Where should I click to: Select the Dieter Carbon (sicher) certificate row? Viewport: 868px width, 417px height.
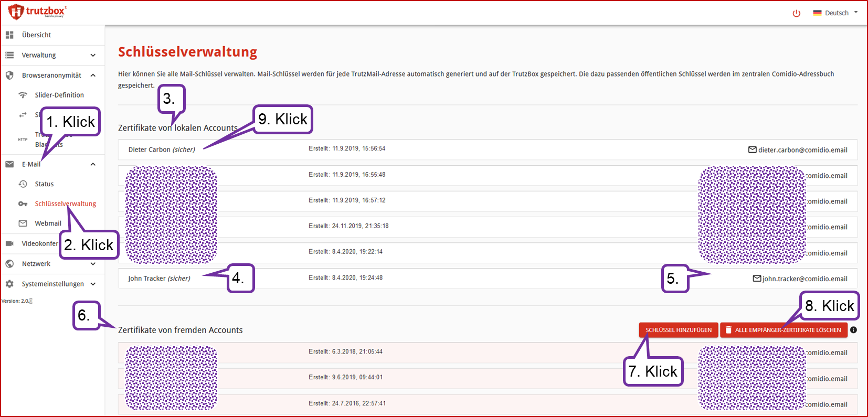point(488,149)
